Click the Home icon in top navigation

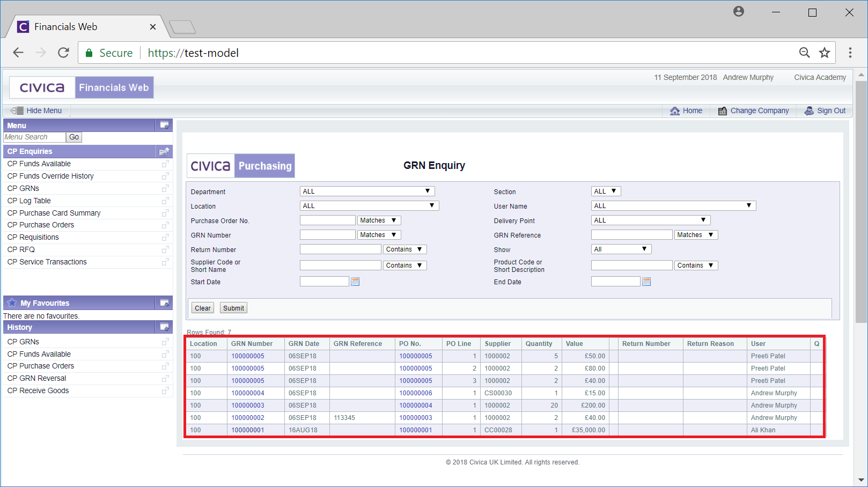(675, 110)
